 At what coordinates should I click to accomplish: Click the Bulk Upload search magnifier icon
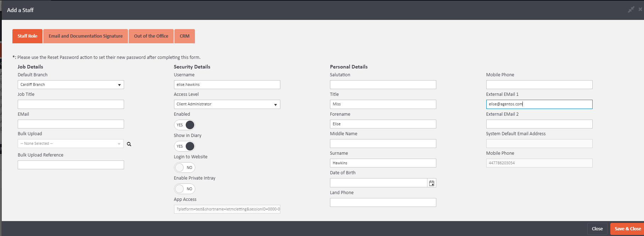click(x=129, y=144)
